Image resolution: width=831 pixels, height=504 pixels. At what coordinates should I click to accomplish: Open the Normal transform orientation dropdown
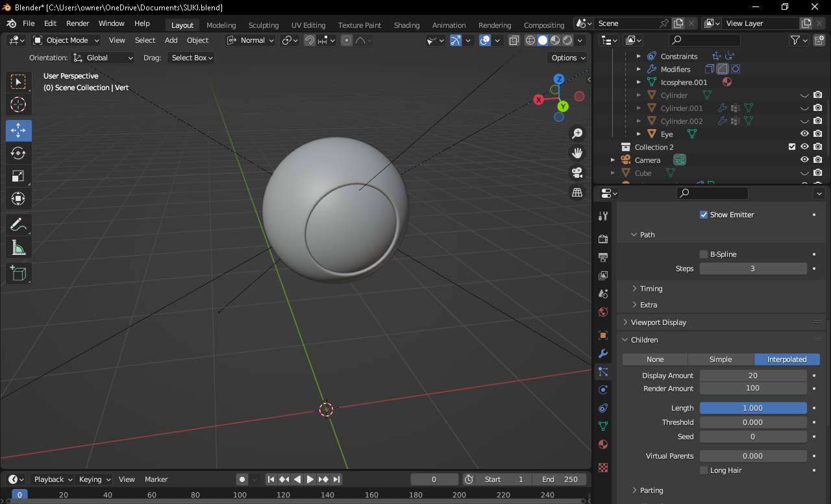point(251,40)
